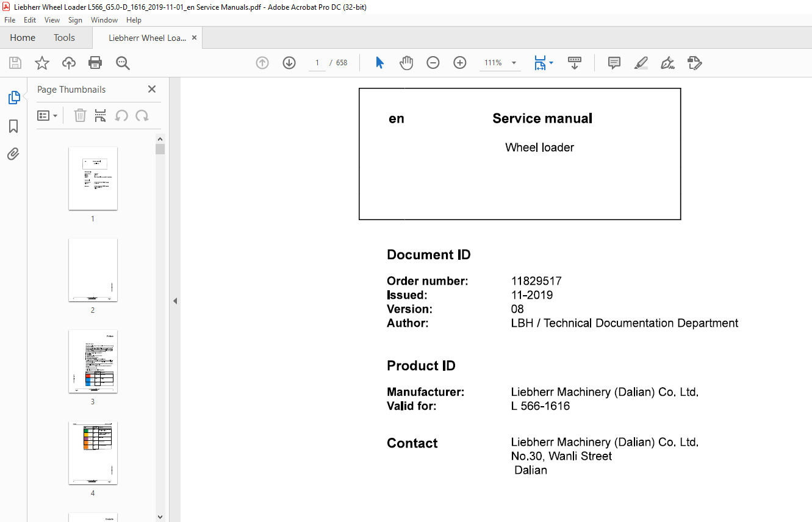Select the Highlight text tool
The width and height of the screenshot is (812, 522).
[641, 63]
